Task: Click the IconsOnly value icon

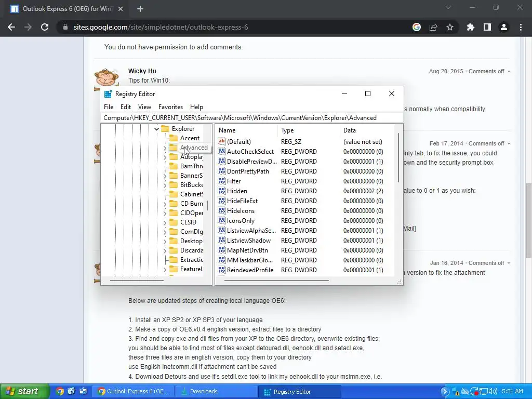Action: coord(221,220)
